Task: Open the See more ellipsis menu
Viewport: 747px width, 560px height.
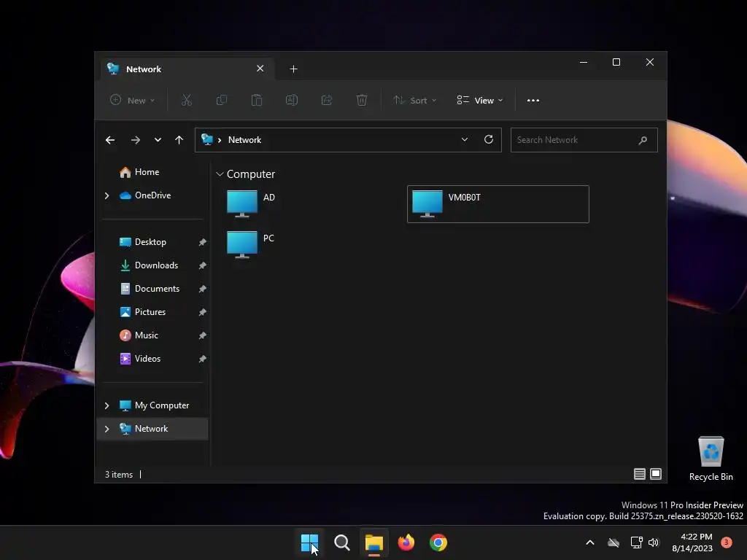Action: coord(533,101)
